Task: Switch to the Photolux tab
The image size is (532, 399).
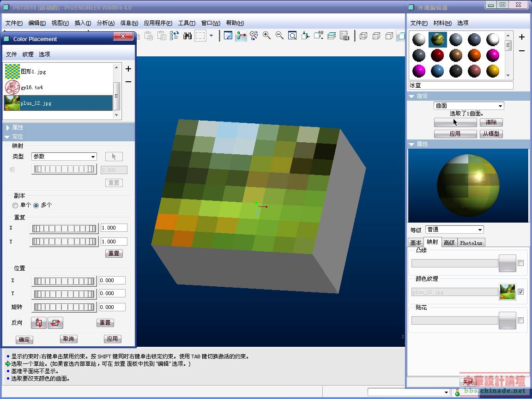Action: click(471, 243)
